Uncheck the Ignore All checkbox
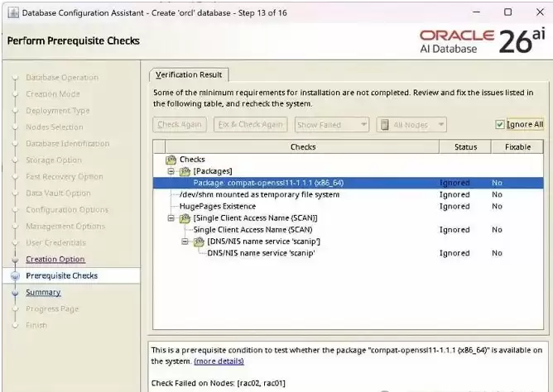This screenshot has width=553, height=392. [499, 124]
